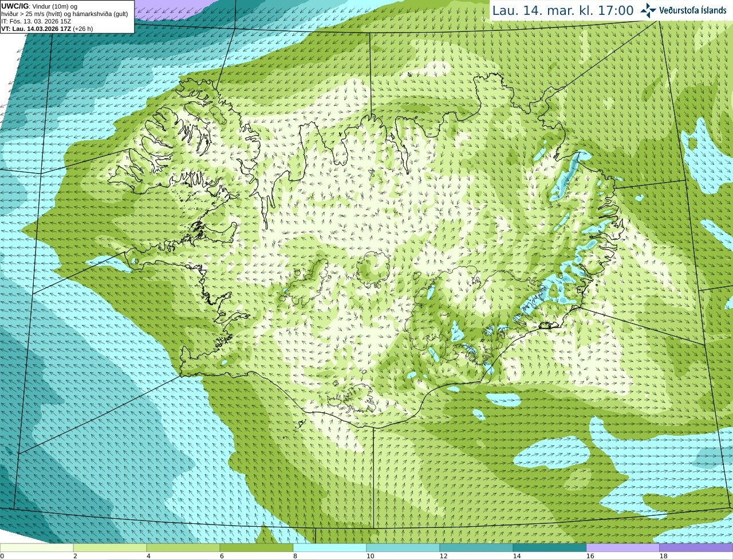Pick the 8–10 m/s light cyan legend swatch
733x560 pixels.
[x=330, y=548]
